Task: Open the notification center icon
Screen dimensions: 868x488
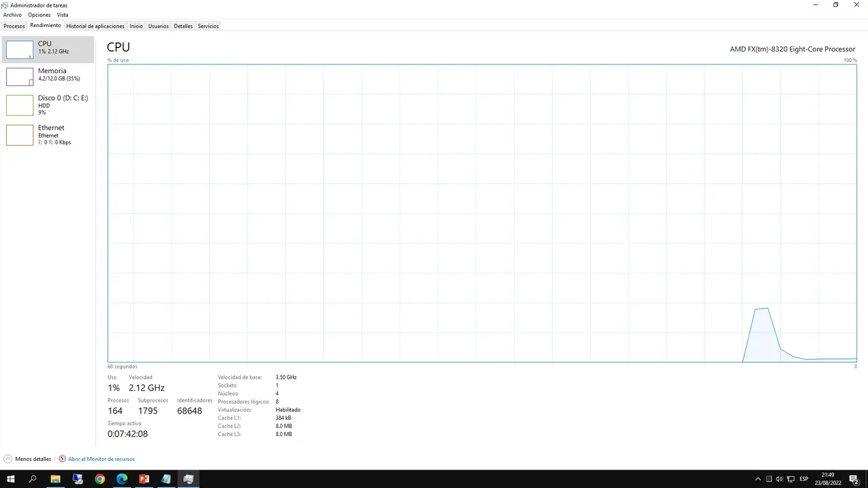Action: 854,479
